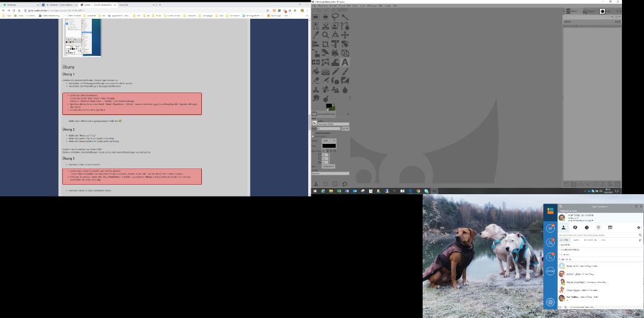The height and width of the screenshot is (318, 644).
Task: Open the Datei menu in GIMP
Action: click(313, 6)
